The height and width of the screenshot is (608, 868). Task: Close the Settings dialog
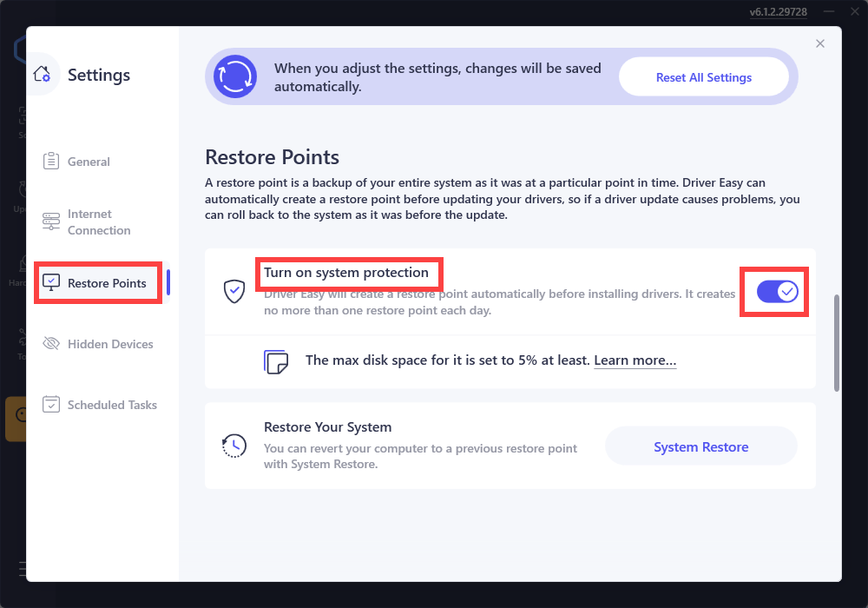(x=820, y=43)
